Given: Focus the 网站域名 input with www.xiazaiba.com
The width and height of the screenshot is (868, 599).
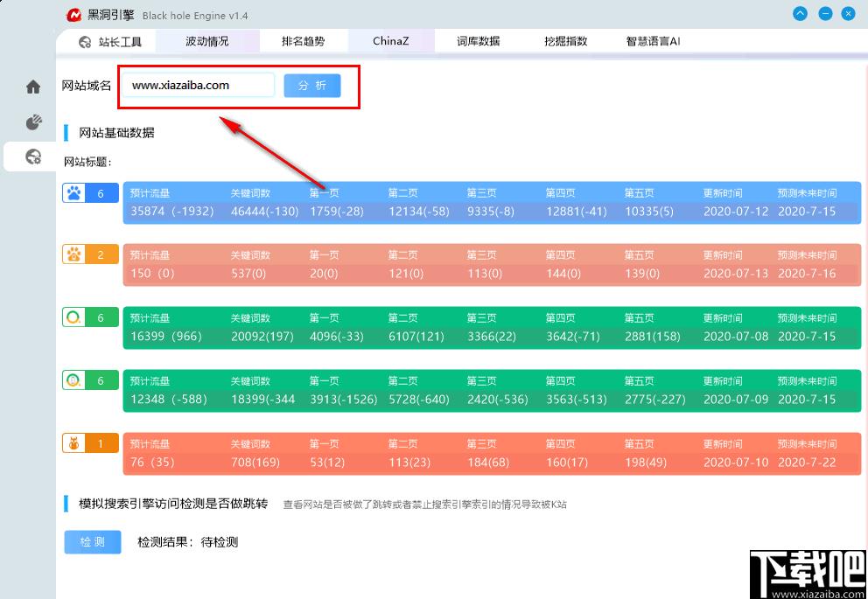Looking at the screenshot, I should coord(198,85).
